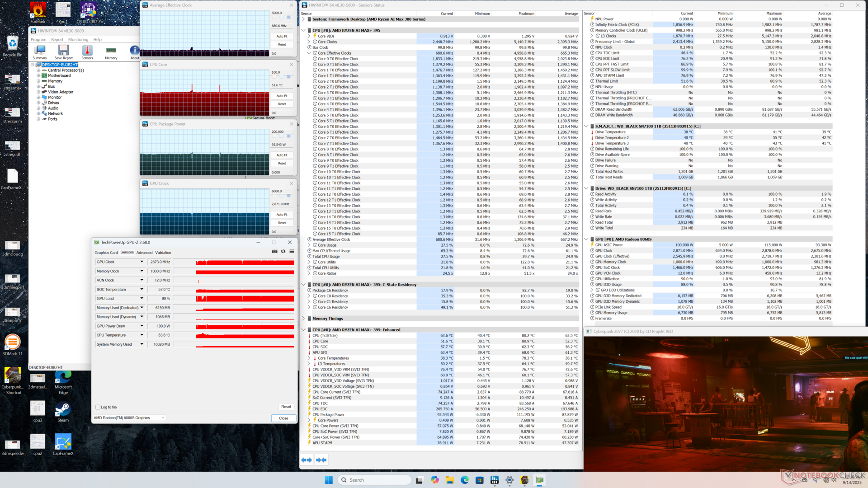
Task: Click the Save Report floppy icon
Action: click(63, 51)
